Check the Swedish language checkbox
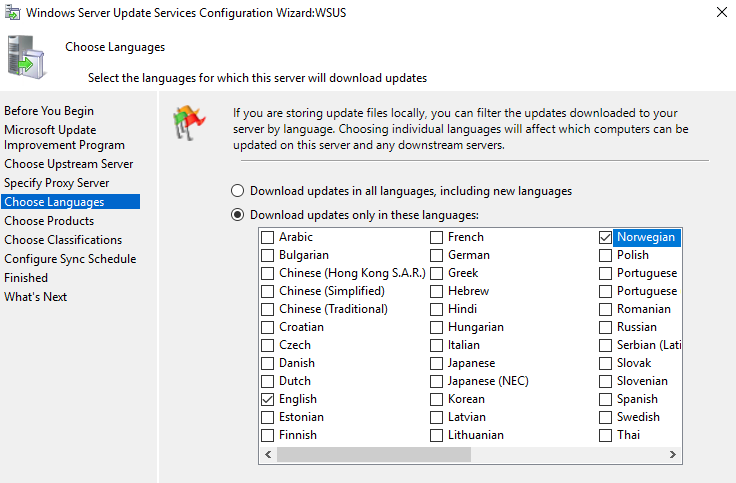736x483 pixels. (x=606, y=417)
